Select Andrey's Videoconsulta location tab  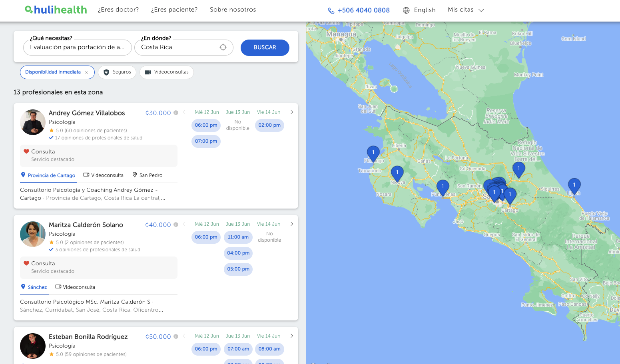[x=104, y=175]
